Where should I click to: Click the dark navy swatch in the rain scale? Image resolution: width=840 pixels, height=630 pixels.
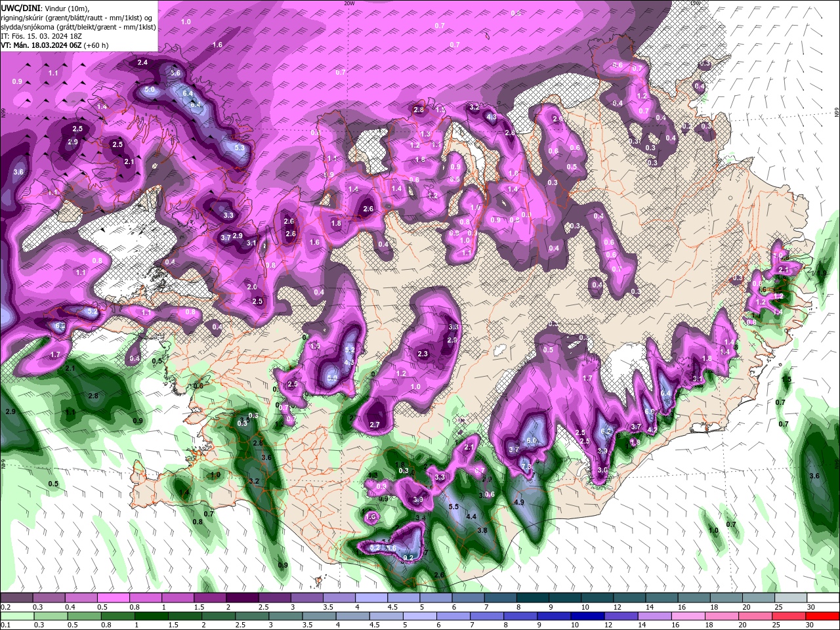586,616
